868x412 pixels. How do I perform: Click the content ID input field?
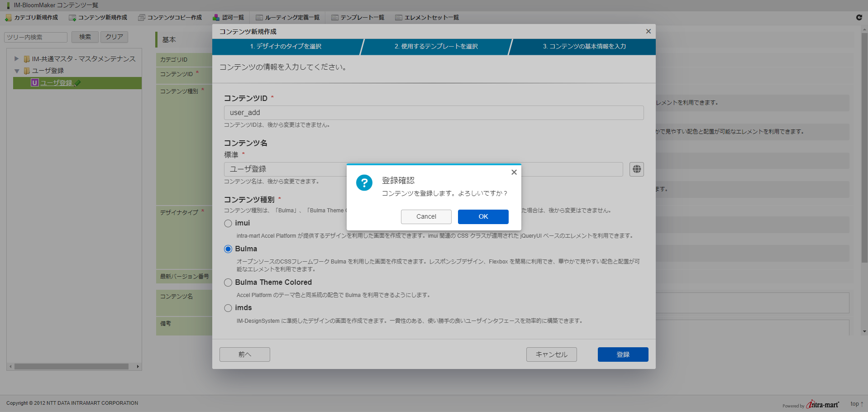434,113
